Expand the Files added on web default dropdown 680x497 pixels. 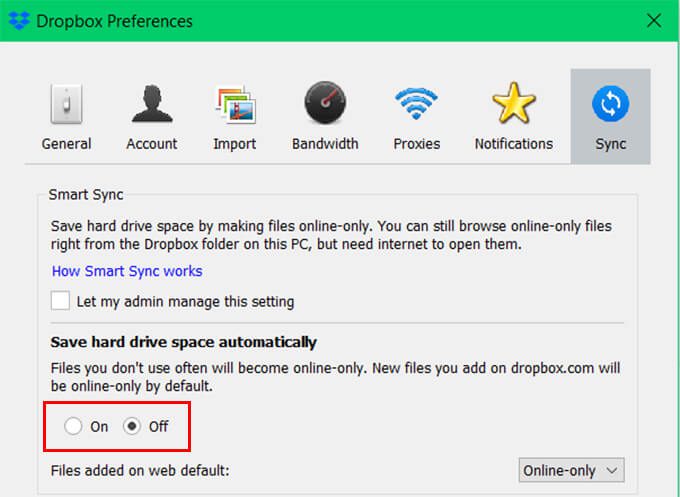(x=571, y=470)
